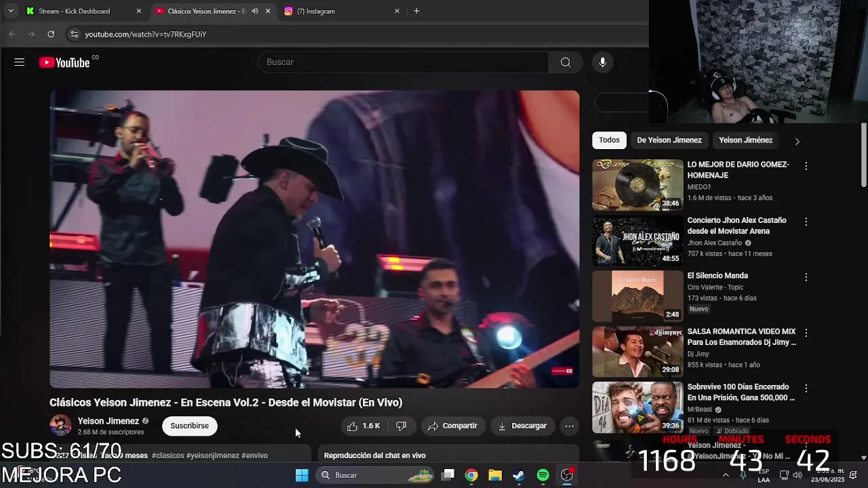Image resolution: width=868 pixels, height=488 pixels.
Task: Click the site information icon in address bar
Action: coord(74,34)
